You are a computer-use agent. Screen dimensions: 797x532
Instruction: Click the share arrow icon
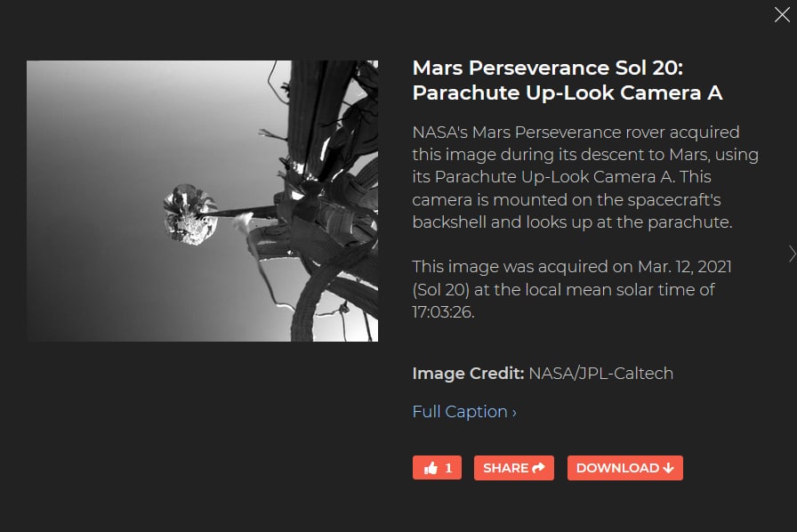538,468
